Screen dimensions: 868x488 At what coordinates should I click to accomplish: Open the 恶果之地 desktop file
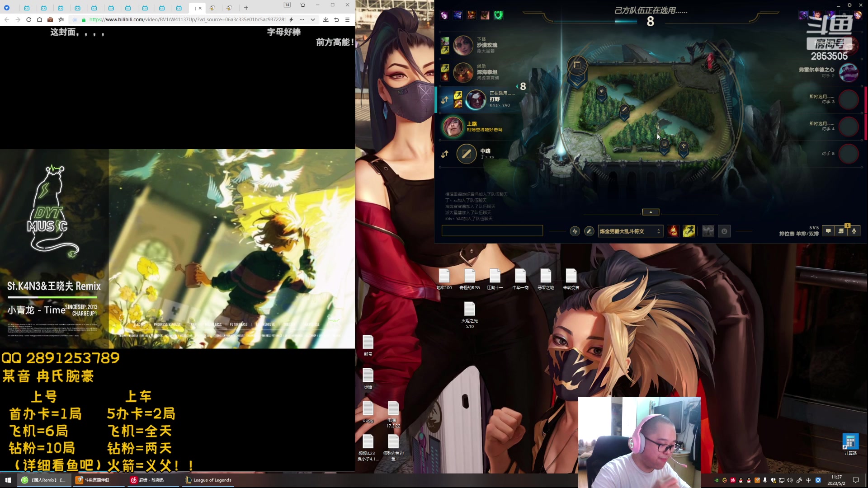coord(546,279)
